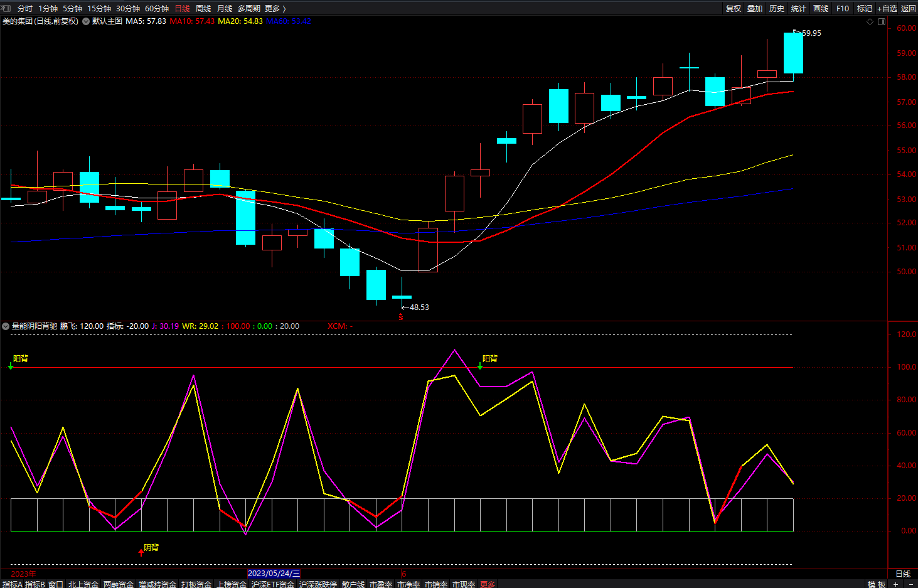
Task: Click the green 阳背 arrow at the far left
Action: coord(11,365)
